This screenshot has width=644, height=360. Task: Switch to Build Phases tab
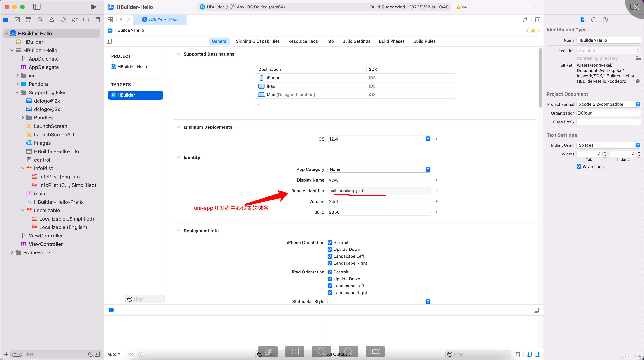(392, 41)
